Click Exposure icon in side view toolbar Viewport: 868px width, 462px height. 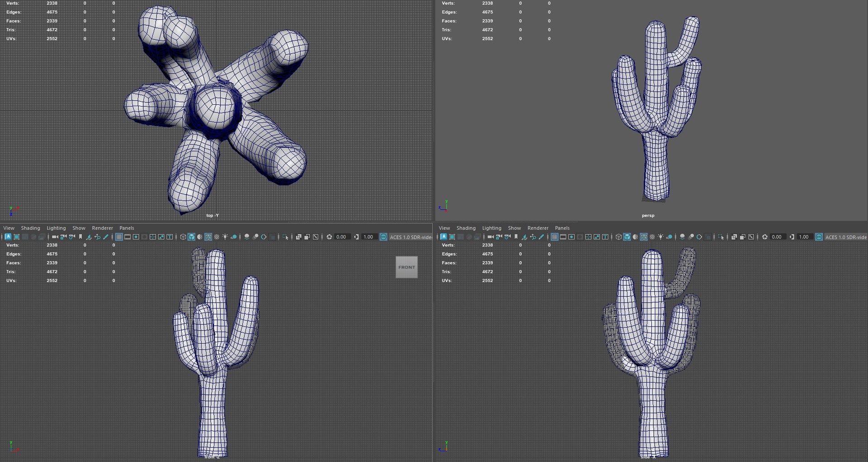(765, 237)
